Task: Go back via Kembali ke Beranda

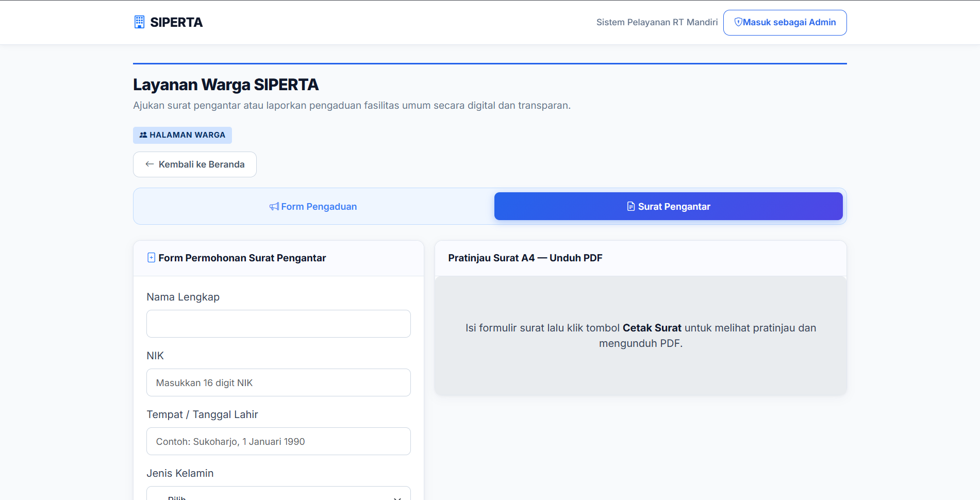Action: [x=195, y=164]
